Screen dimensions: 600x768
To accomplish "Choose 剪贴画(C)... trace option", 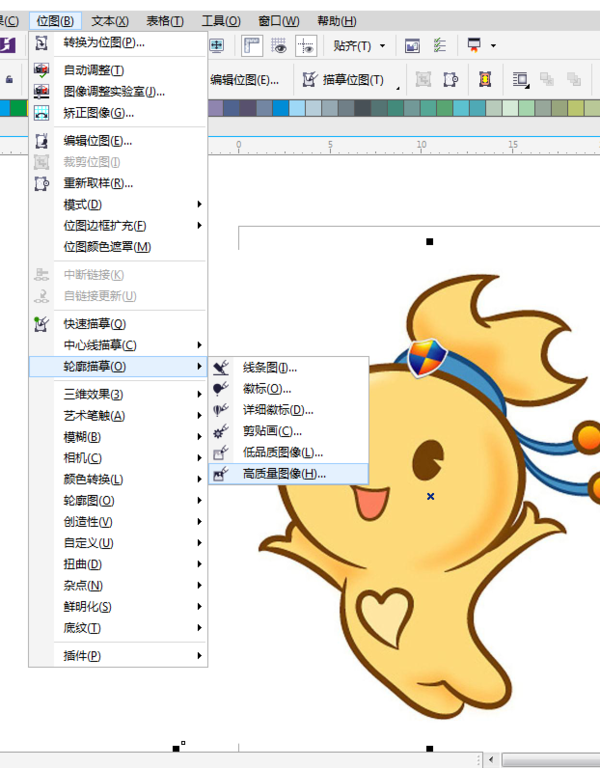I will 288,431.
